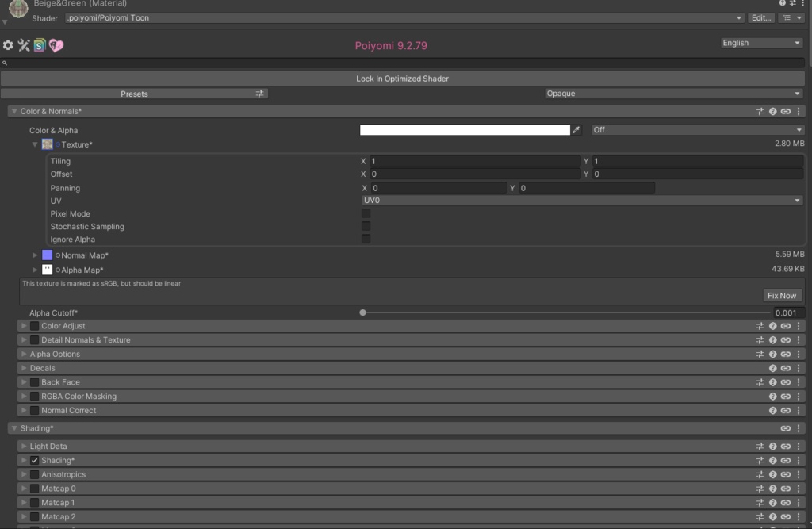The image size is (812, 529).
Task: Open the English language dropdown
Action: coord(762,43)
